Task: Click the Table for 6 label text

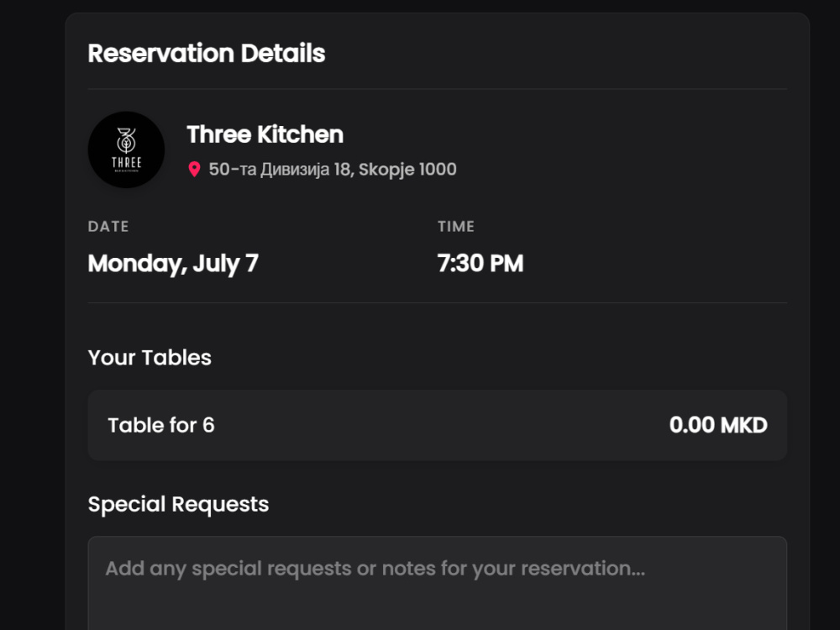Action: (161, 425)
